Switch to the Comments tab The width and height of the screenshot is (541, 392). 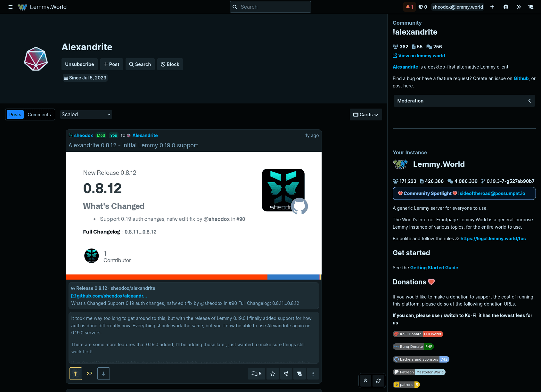point(39,114)
